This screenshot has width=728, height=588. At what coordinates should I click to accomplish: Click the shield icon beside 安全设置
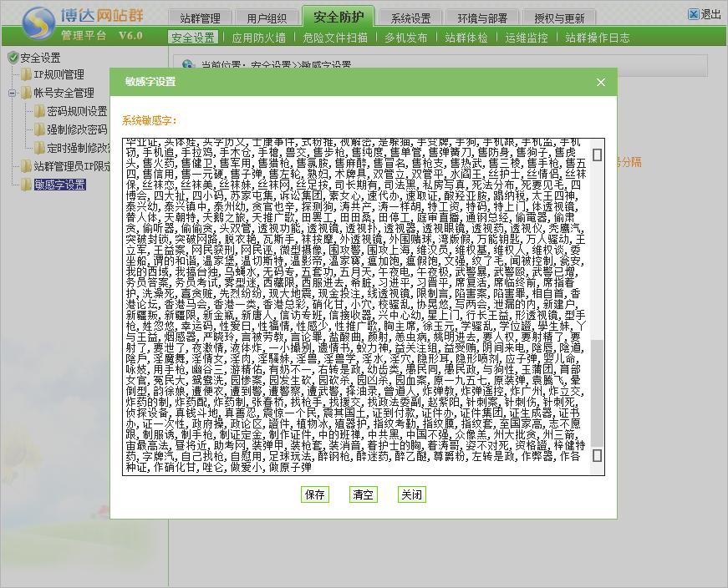click(x=13, y=58)
